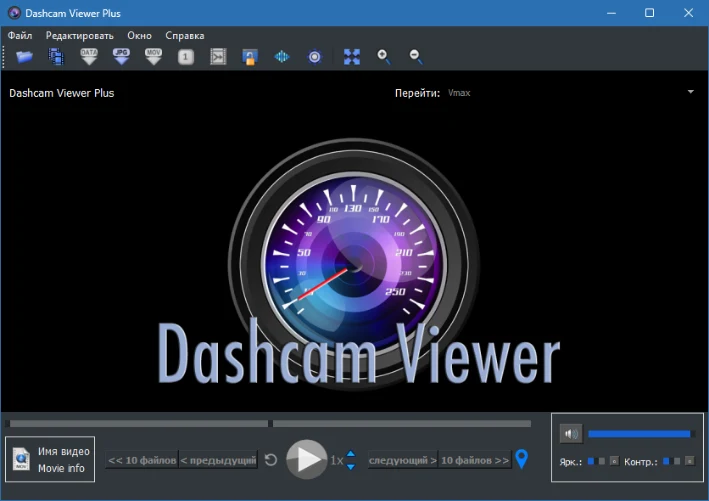Click the Имя видео Movie info box
Viewport: 709px width, 501px height.
click(x=50, y=459)
